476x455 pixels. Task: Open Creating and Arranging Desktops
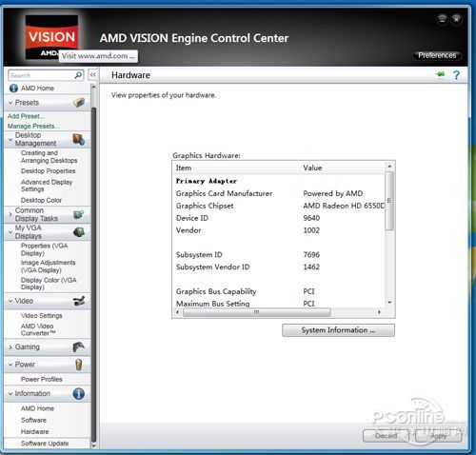point(49,157)
